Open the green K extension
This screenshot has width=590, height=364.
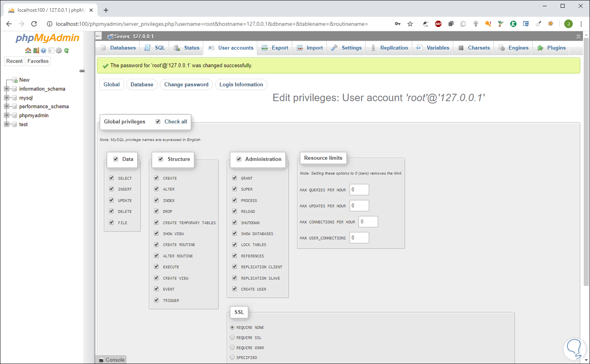[513, 24]
